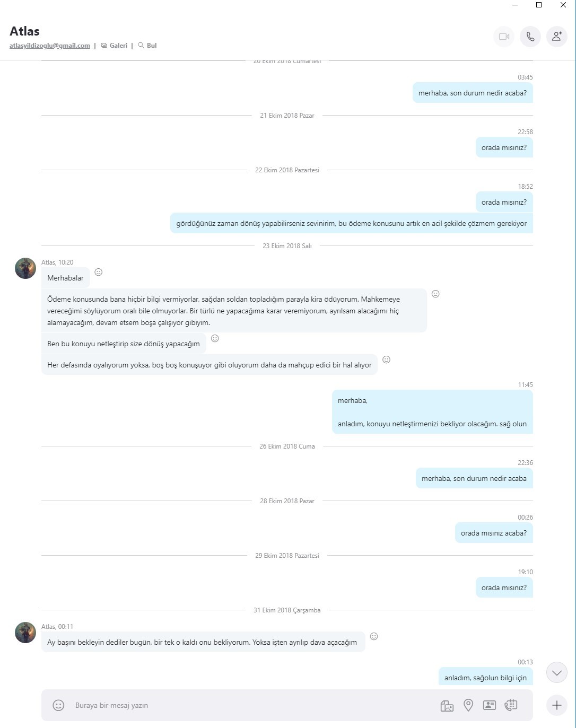Start a video call with Atlas

(x=504, y=37)
